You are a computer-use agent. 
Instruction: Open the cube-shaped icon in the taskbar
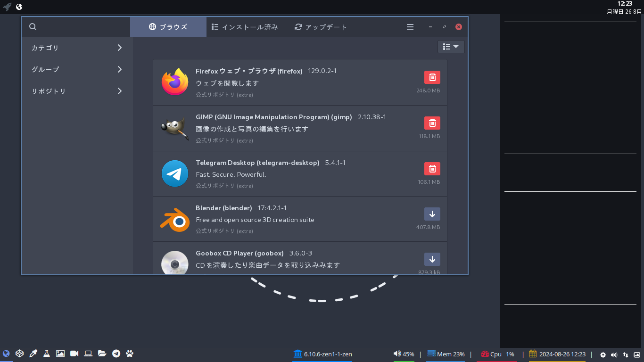19,354
